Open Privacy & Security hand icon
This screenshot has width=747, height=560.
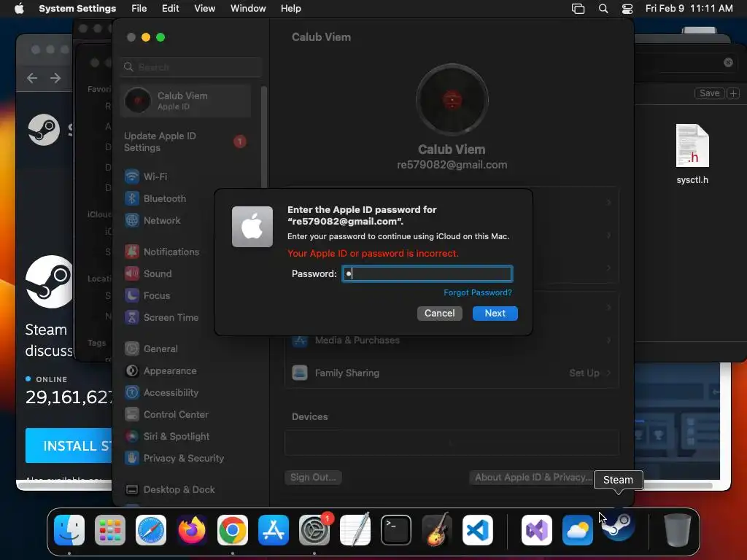tap(132, 459)
